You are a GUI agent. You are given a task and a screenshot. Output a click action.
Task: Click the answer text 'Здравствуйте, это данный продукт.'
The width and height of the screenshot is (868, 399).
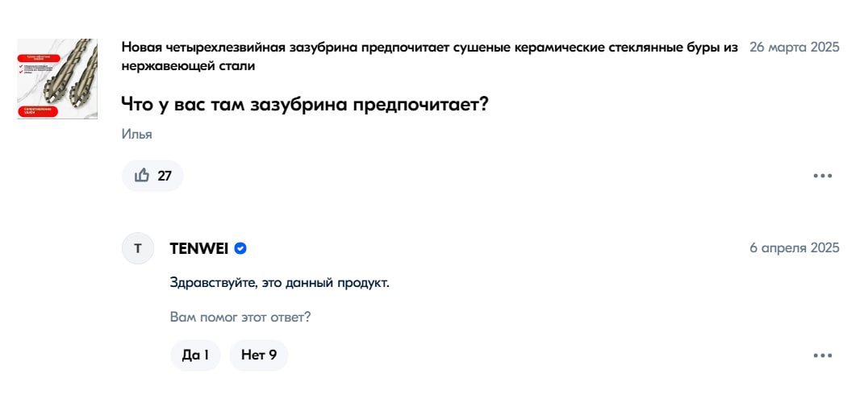[279, 283]
